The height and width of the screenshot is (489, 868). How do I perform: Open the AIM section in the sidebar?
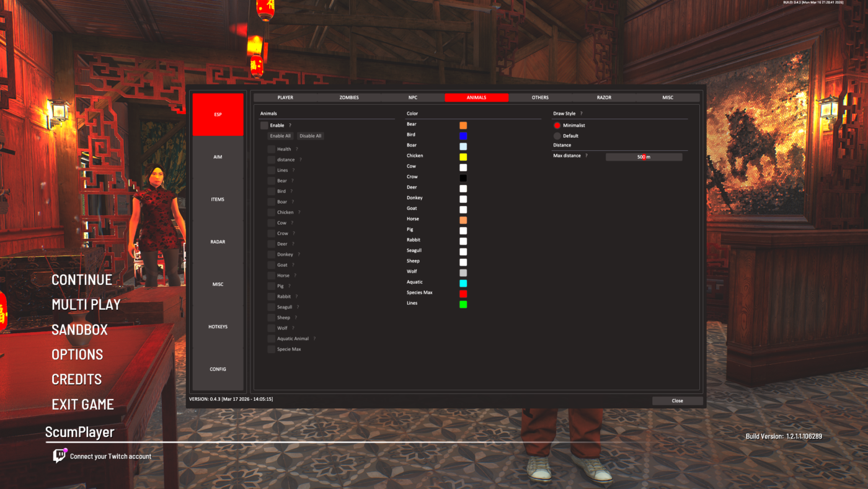[218, 157]
